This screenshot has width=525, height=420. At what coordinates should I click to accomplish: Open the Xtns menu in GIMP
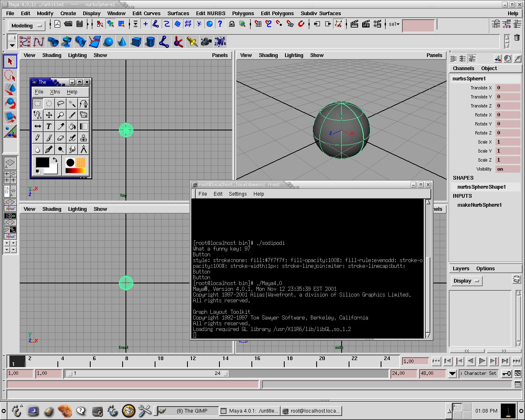(x=55, y=92)
